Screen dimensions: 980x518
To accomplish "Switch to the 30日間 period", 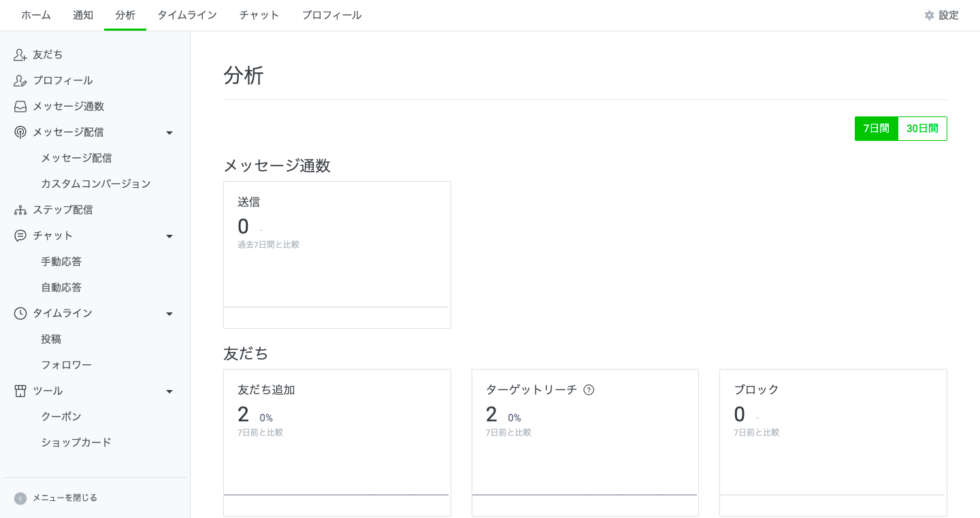I will pos(922,129).
